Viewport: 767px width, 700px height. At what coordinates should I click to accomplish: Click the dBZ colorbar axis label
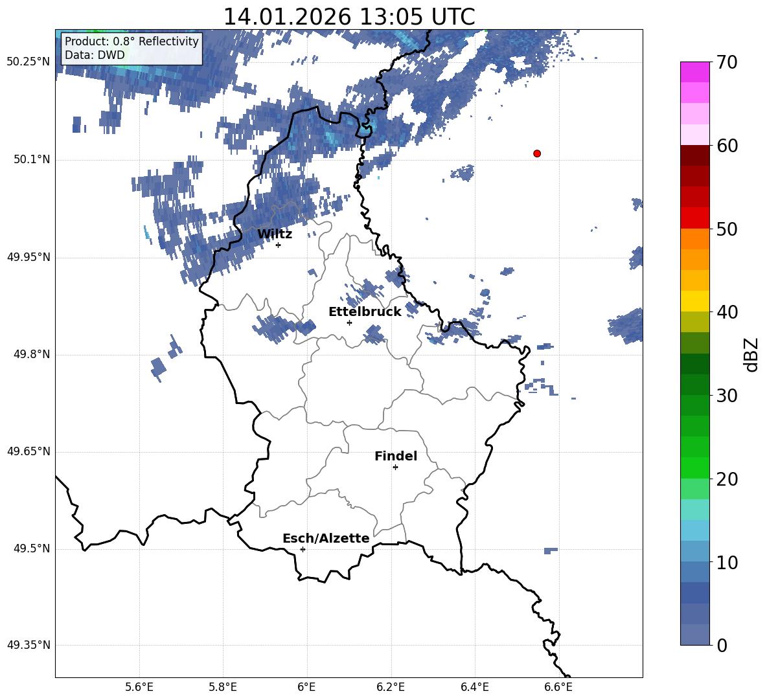[751, 355]
